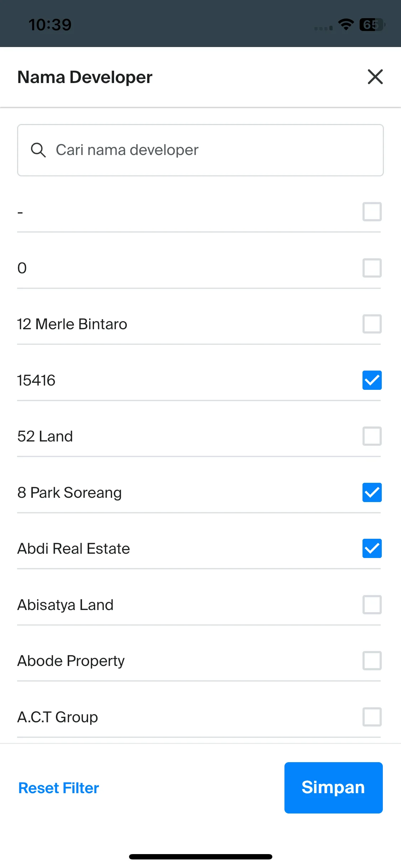Tap the battery indicator icon
Viewport: 401px width, 868px height.
[x=372, y=25]
